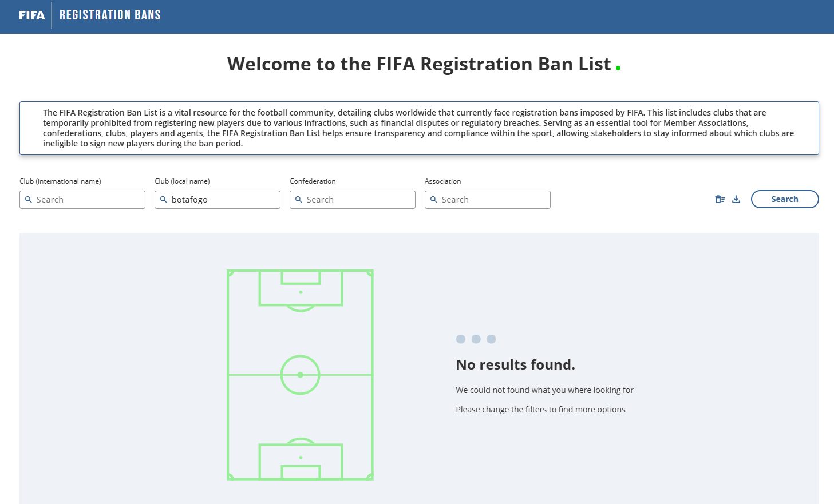Click magnifier icon in Club local name field
Viewport: 834px width, 504px height.
point(164,200)
